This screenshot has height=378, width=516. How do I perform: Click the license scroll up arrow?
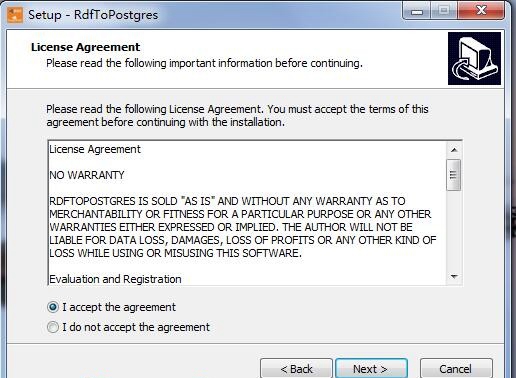point(454,150)
